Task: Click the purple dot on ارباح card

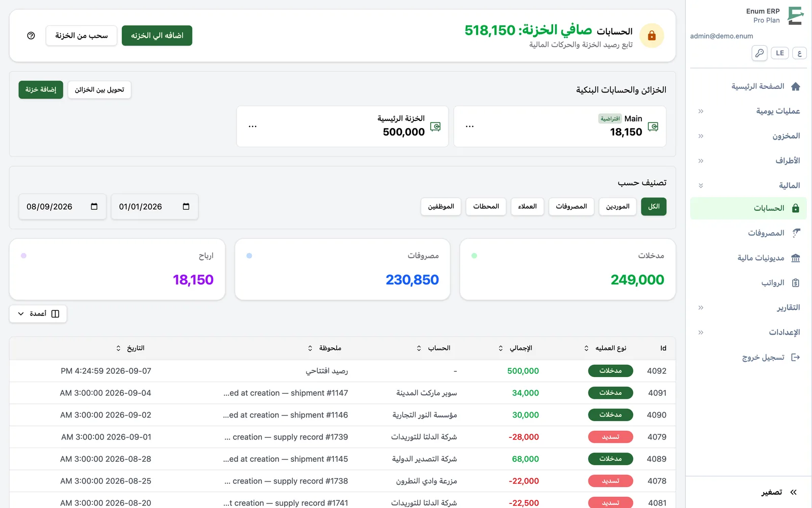Action: [x=23, y=256]
